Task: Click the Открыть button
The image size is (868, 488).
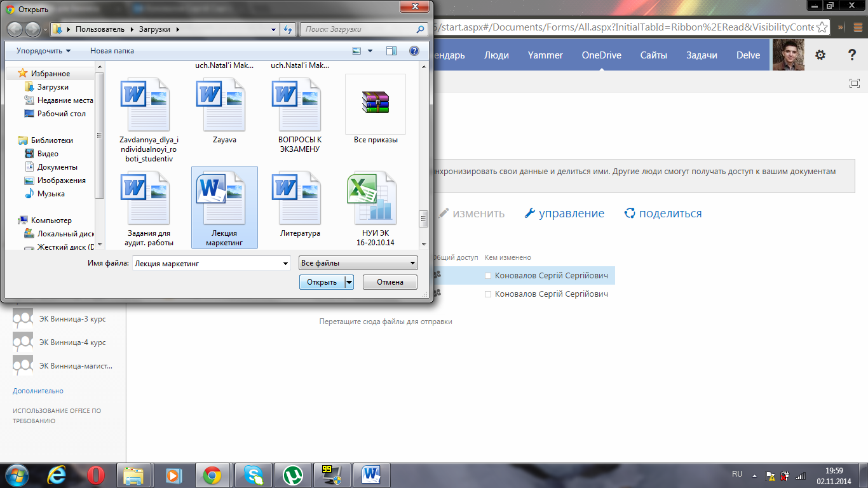Action: click(x=322, y=282)
